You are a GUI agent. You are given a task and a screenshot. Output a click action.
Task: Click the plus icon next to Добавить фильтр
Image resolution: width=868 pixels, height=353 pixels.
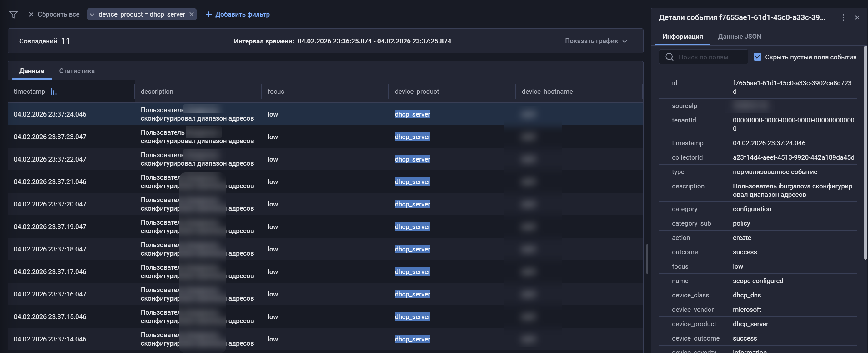click(208, 14)
